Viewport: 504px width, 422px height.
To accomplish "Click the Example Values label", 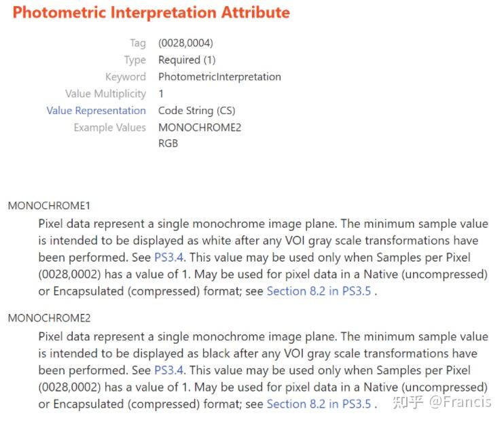I will pyautogui.click(x=109, y=127).
